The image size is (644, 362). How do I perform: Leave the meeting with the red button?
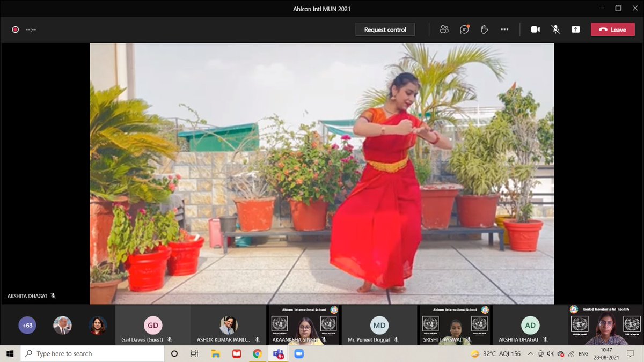click(x=613, y=29)
